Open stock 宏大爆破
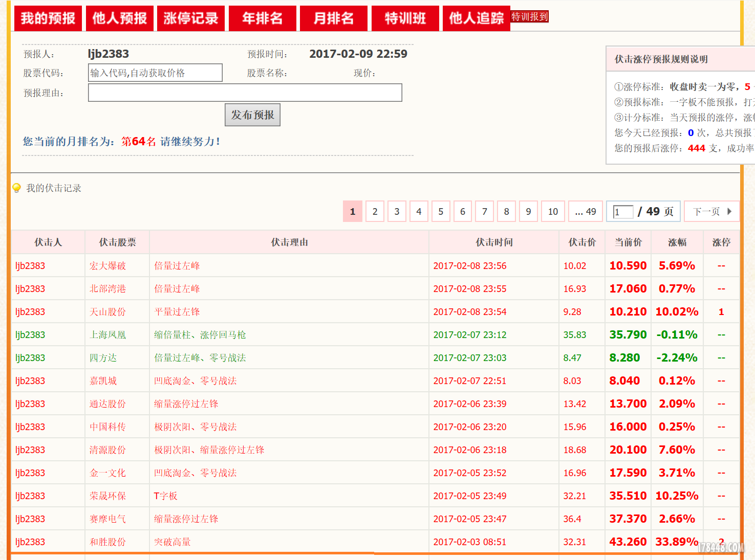755x560 pixels. (107, 265)
